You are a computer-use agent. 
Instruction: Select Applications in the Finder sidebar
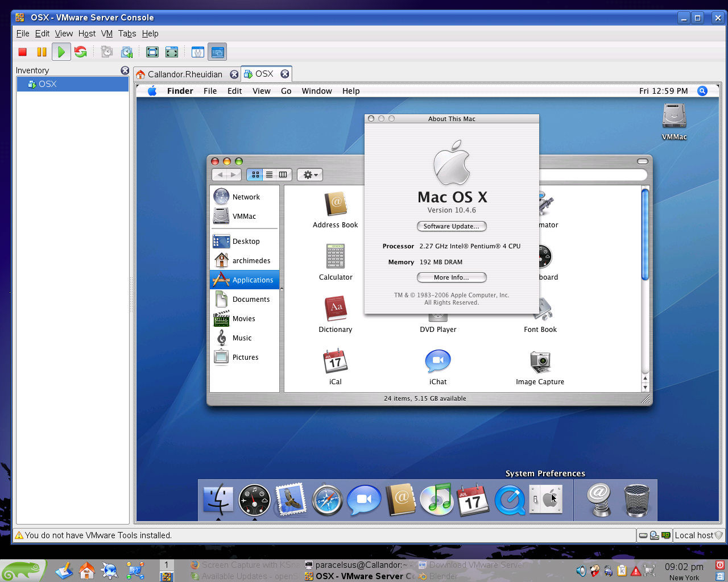coord(245,280)
